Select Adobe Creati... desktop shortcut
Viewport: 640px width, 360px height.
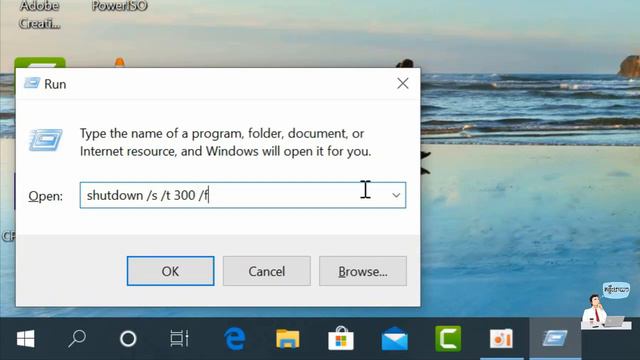pyautogui.click(x=40, y=15)
